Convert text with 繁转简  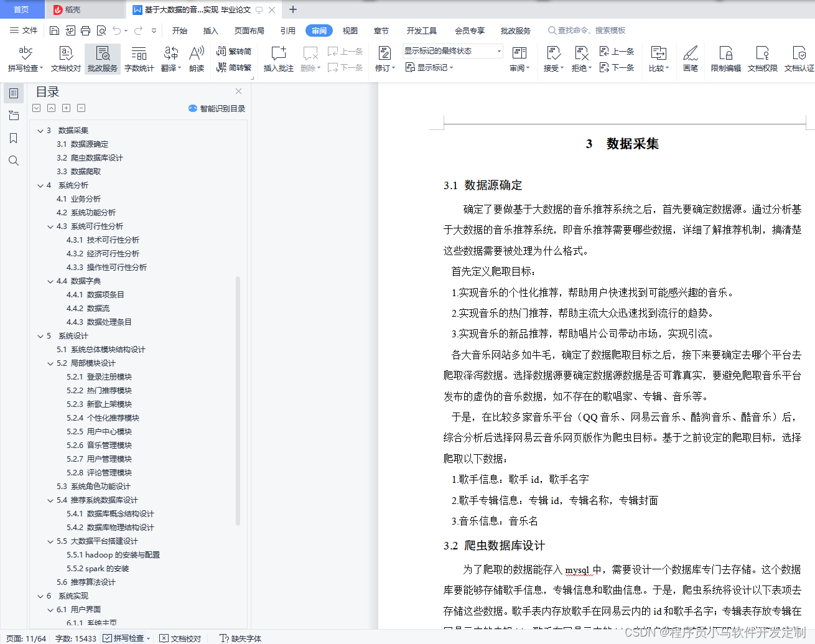tap(234, 52)
